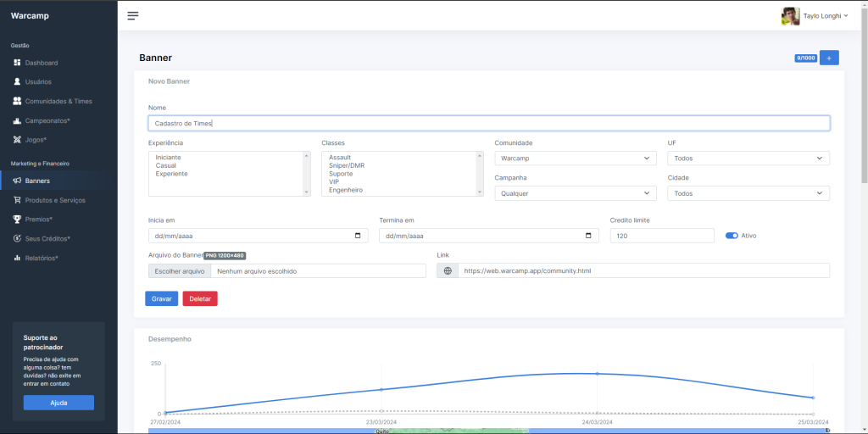Image resolution: width=868 pixels, height=434 pixels.
Task: Click the Jogos crossed swords icon
Action: tap(17, 140)
